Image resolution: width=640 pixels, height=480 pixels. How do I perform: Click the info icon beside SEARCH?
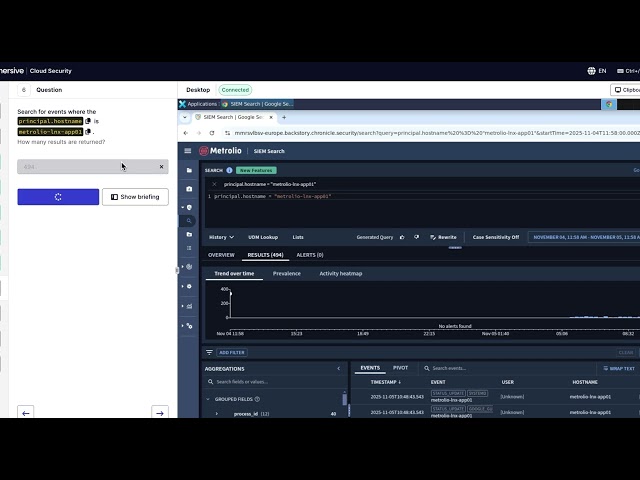point(229,170)
